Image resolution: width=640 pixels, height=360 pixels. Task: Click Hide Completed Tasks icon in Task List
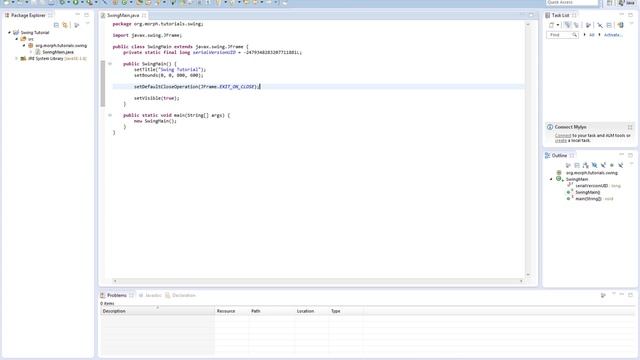[600, 25]
